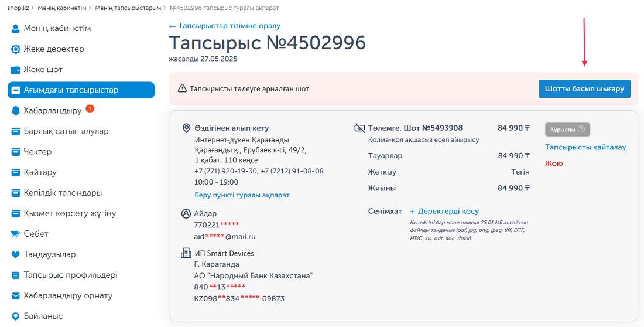
Task: Click + Деректерді қосу link
Action: coord(444,212)
